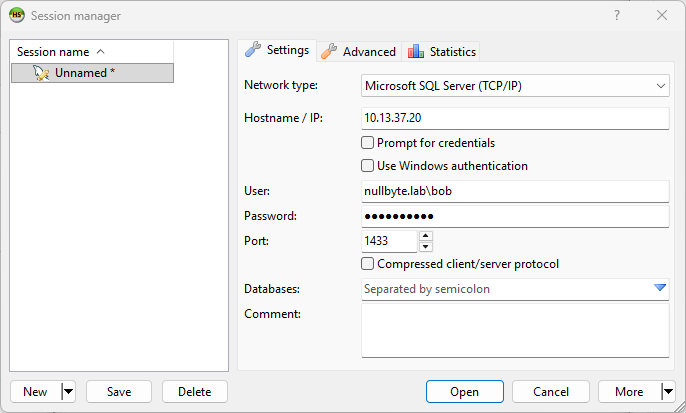Click the bar chart icon on the Statistics tab
Screen dimensions: 686x413
tap(416, 51)
